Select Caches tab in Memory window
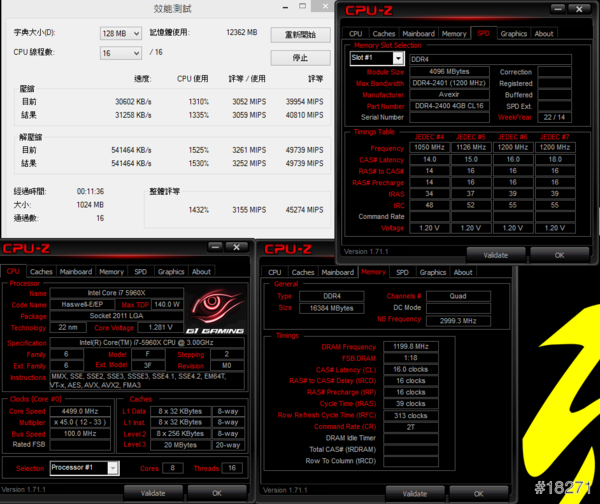This screenshot has height=504, width=600. (303, 272)
